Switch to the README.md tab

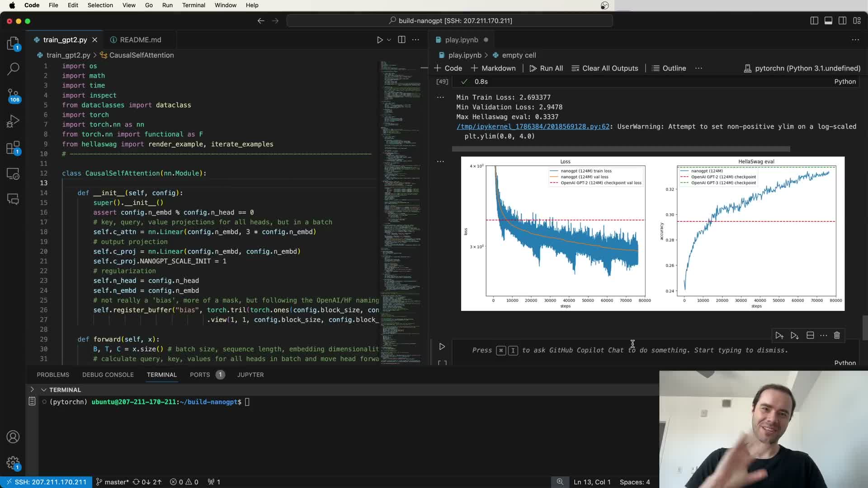(x=140, y=40)
